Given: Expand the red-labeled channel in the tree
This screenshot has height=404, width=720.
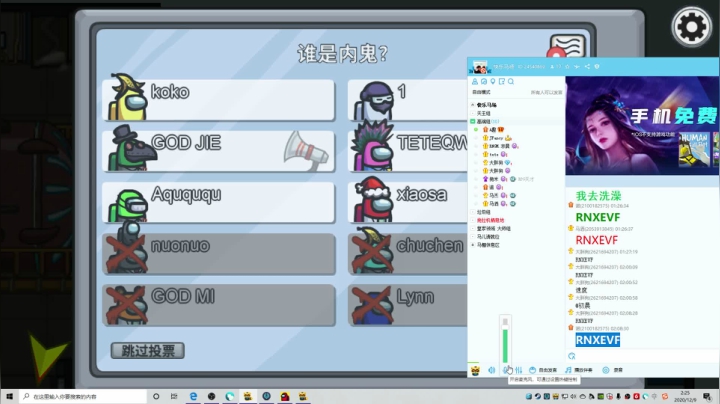Looking at the screenshot, I should 472,220.
